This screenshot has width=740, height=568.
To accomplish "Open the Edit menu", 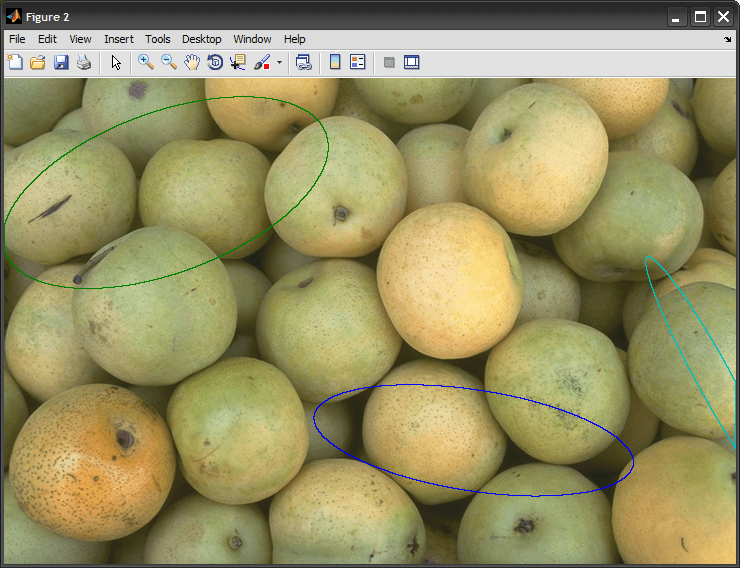I will tap(47, 39).
